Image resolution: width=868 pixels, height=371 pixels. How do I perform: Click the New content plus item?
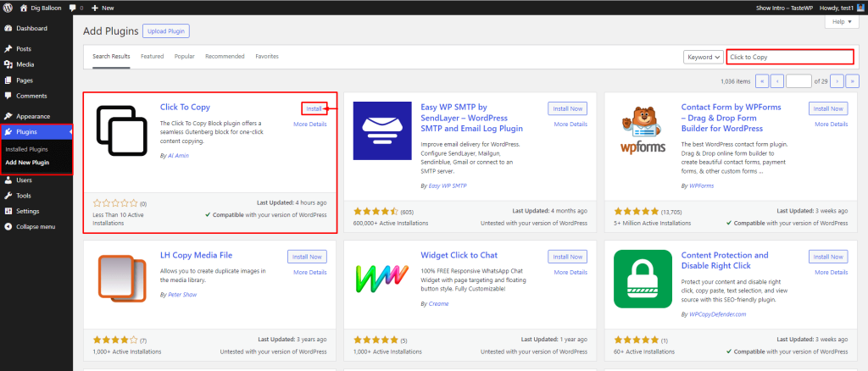[103, 8]
